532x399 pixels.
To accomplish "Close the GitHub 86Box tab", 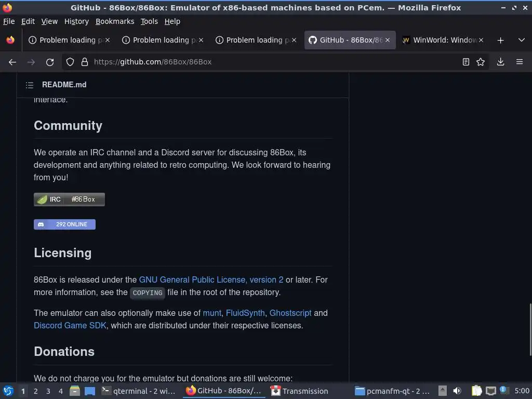I will pyautogui.click(x=388, y=40).
